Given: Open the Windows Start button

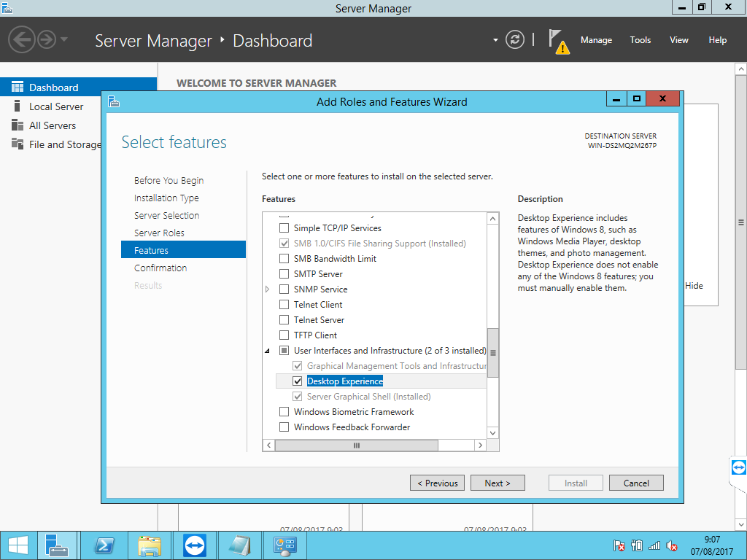Looking at the screenshot, I should pos(18,545).
